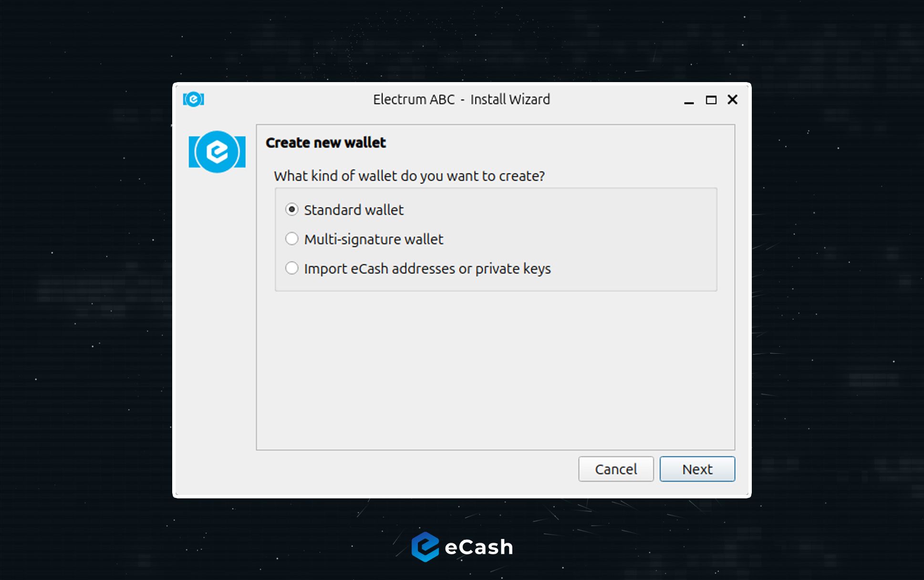This screenshot has height=580, width=924.
Task: Close the Install Wizard window
Action: [732, 99]
